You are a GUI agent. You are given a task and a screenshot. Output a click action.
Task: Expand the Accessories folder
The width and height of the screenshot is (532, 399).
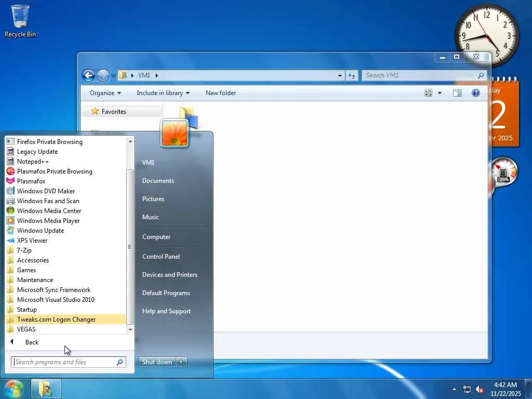point(65,260)
